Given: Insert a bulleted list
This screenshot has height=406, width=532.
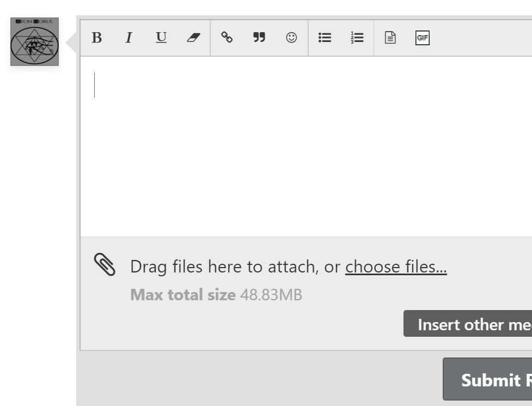Looking at the screenshot, I should click(325, 38).
